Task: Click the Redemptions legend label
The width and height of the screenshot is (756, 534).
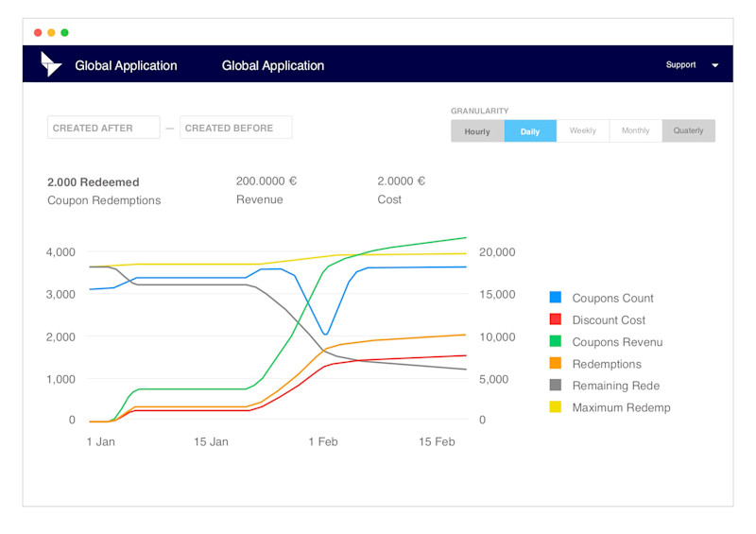Action: pos(607,364)
